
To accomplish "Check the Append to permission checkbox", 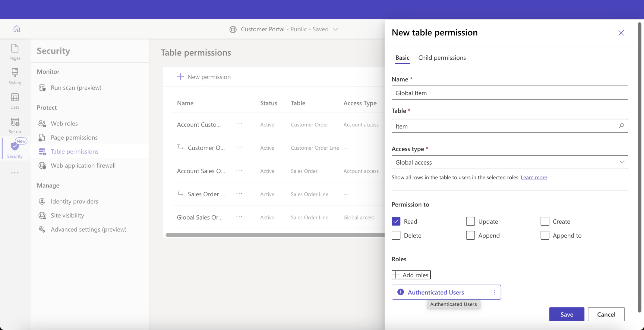I will (x=545, y=235).
